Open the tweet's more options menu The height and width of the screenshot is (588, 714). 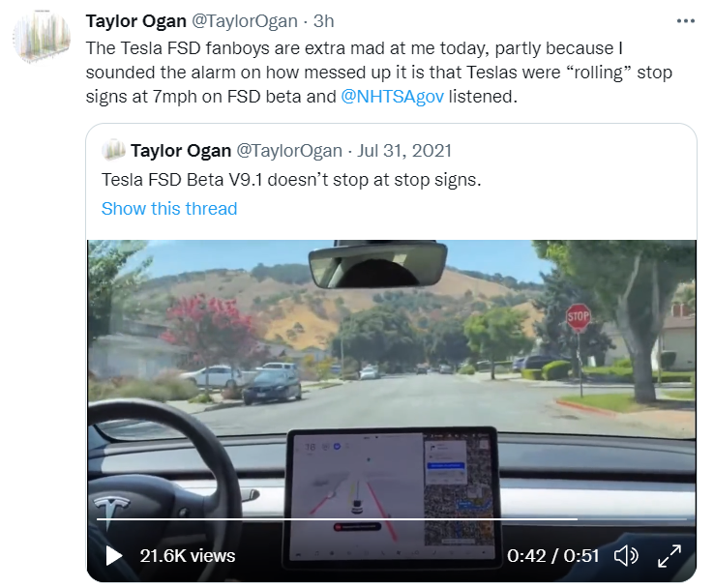(685, 20)
